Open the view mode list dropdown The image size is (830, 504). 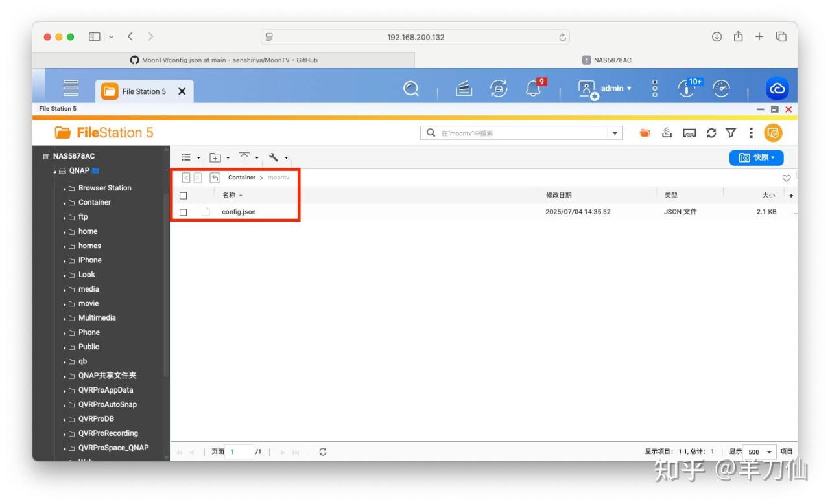coord(191,157)
